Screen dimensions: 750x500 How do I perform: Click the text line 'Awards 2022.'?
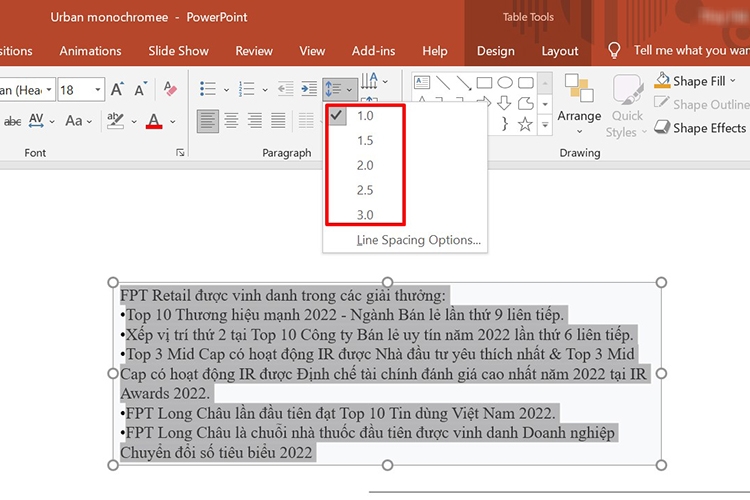[165, 393]
